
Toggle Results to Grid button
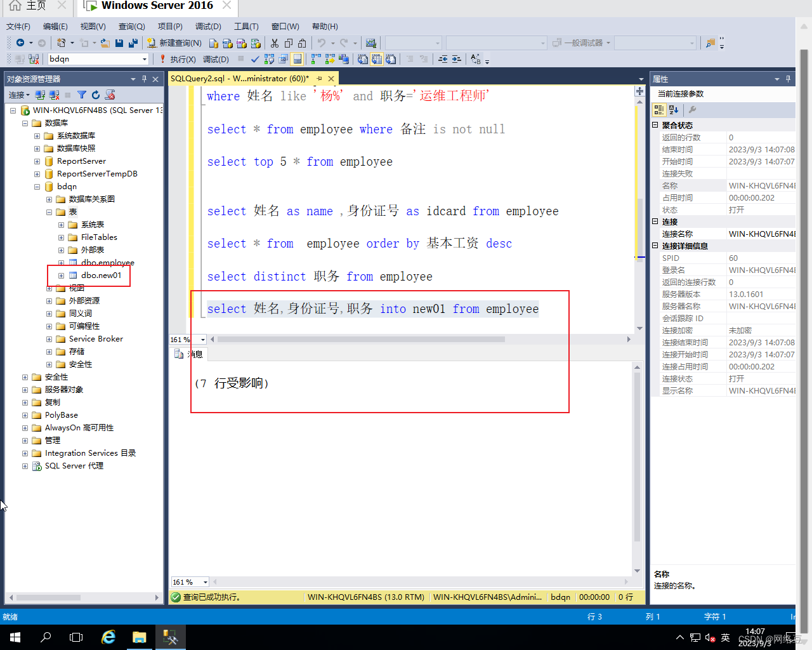pyautogui.click(x=377, y=59)
